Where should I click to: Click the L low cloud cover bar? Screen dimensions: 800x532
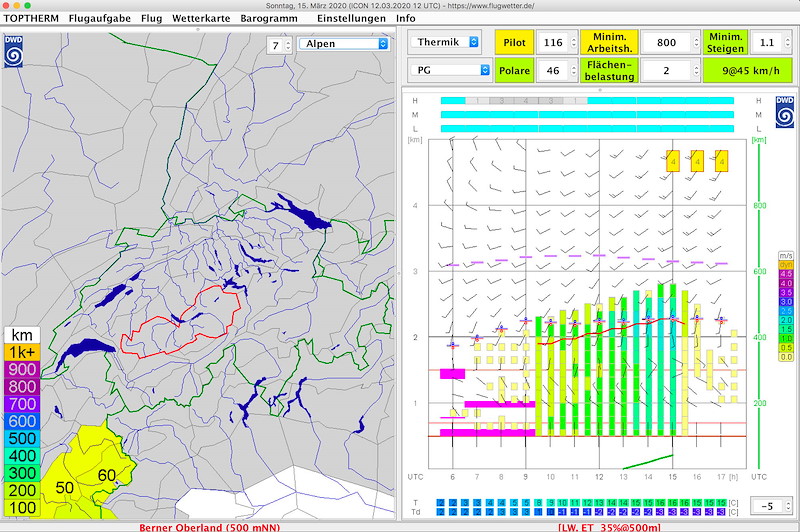pyautogui.click(x=587, y=129)
